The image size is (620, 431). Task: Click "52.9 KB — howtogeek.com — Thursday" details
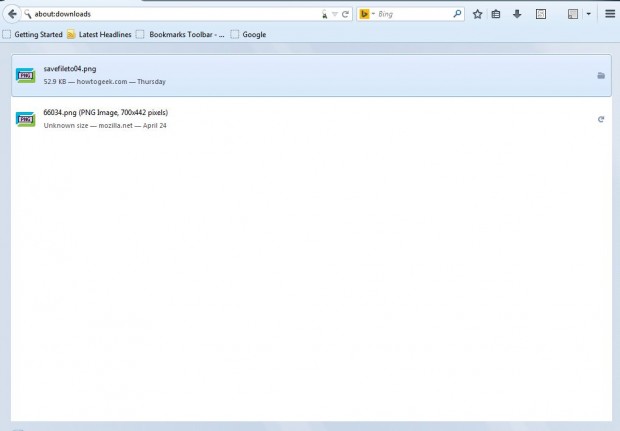pyautogui.click(x=105, y=82)
